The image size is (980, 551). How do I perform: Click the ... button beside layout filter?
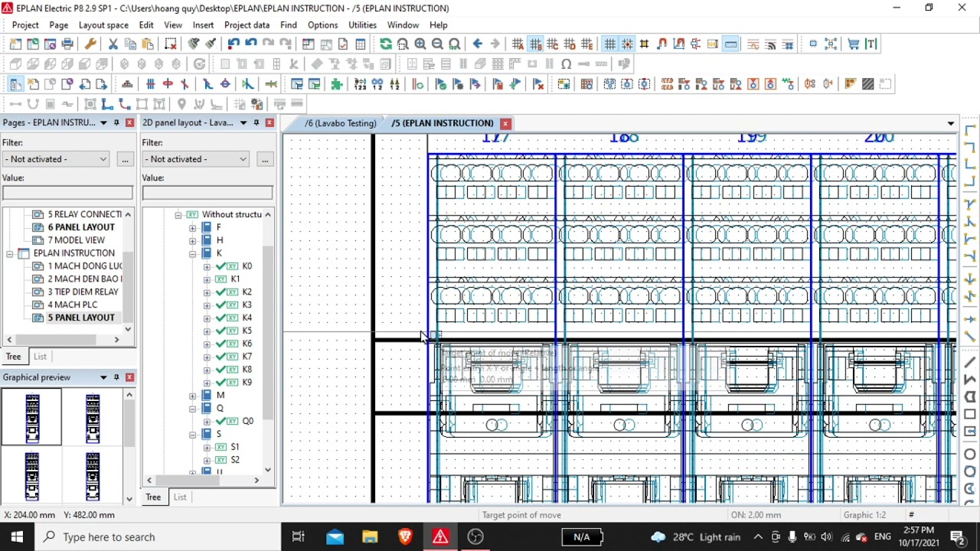pyautogui.click(x=265, y=159)
